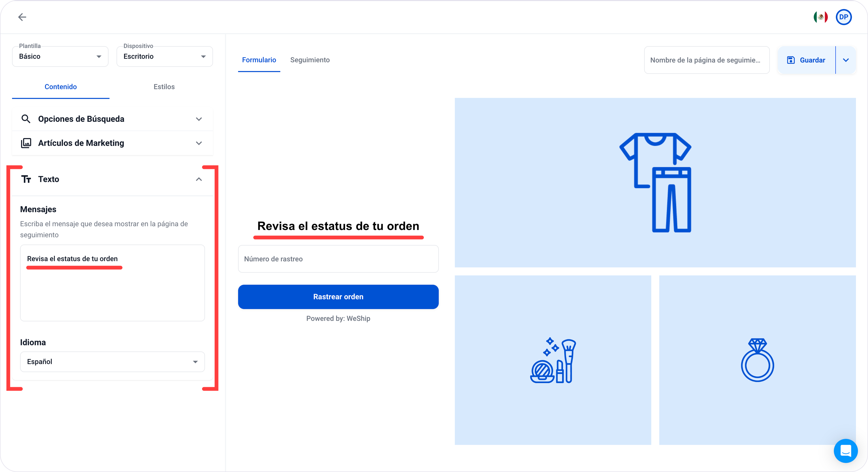
Task: Open the Plantilla dropdown set to Básico
Action: [60, 56]
